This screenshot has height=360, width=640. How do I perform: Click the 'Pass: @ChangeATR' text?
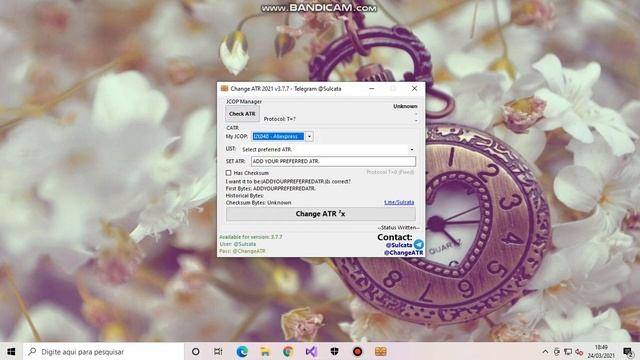tap(242, 251)
